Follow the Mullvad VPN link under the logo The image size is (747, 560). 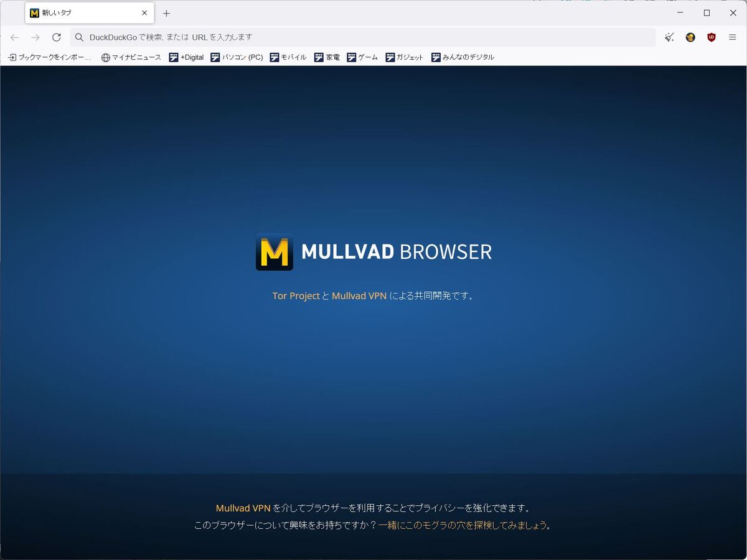[359, 296]
